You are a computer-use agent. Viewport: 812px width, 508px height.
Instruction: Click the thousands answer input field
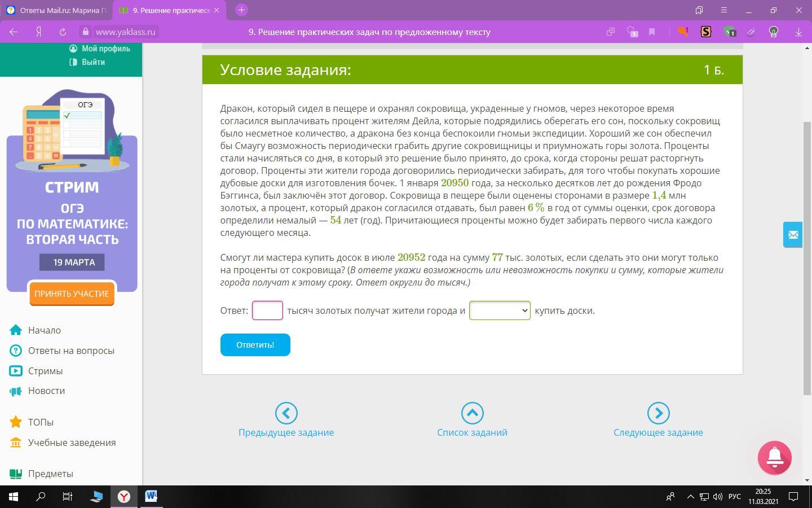(267, 310)
